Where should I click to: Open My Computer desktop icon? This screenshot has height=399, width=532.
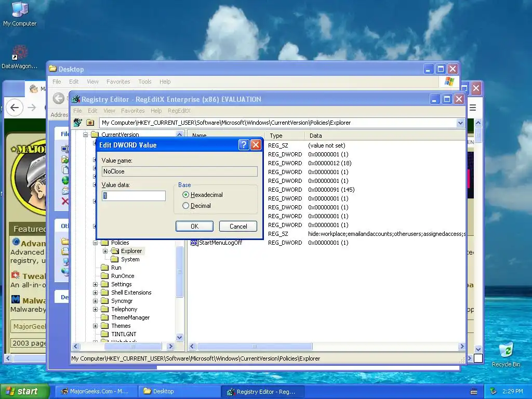tap(20, 9)
